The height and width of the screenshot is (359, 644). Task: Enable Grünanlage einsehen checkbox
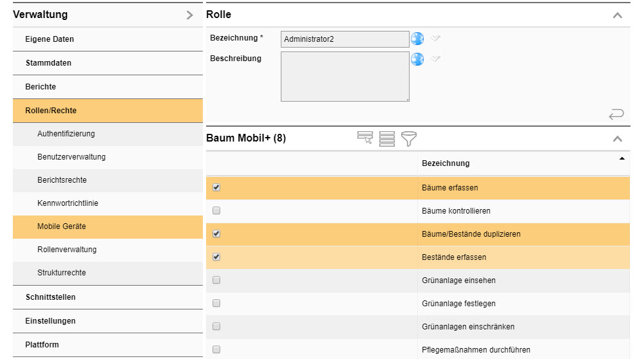click(216, 280)
